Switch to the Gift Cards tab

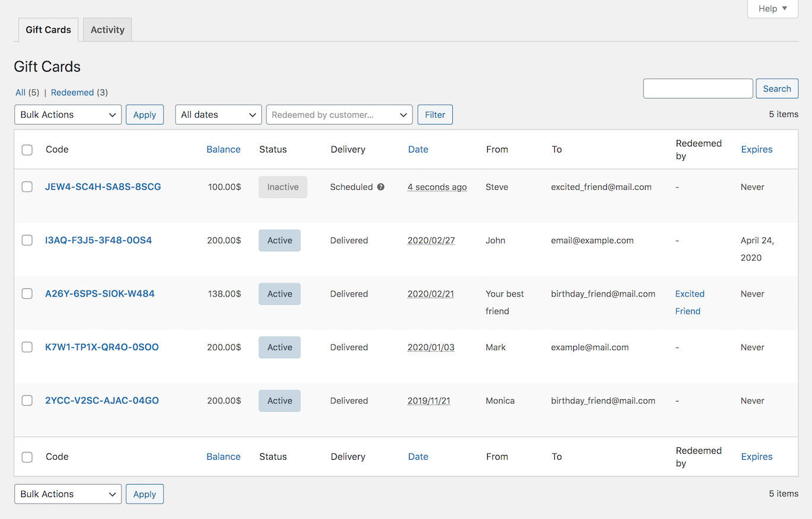coord(49,30)
